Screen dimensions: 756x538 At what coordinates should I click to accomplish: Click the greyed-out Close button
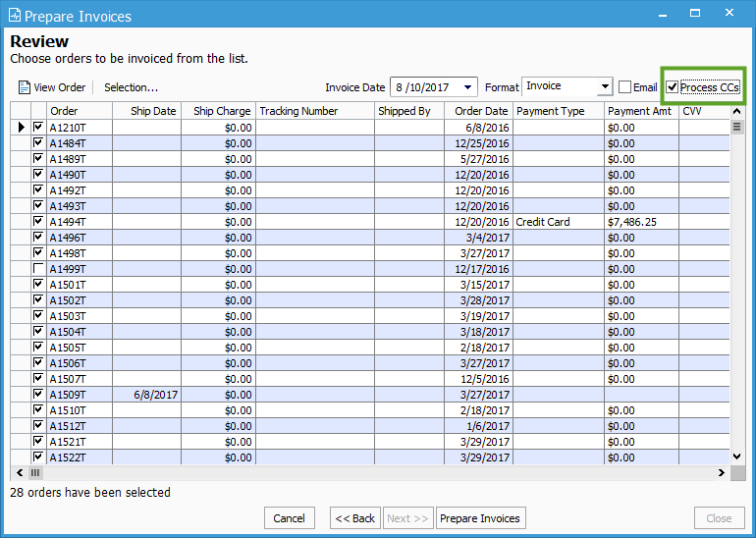pos(719,518)
